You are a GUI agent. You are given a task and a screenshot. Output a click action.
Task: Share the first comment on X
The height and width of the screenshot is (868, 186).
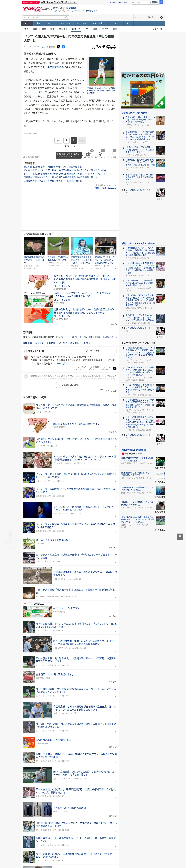tap(115, 369)
